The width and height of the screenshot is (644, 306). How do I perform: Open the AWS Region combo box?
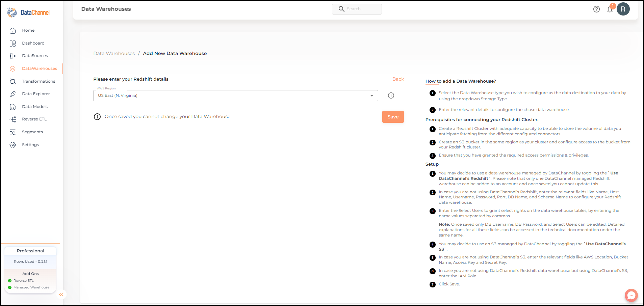[x=236, y=95]
